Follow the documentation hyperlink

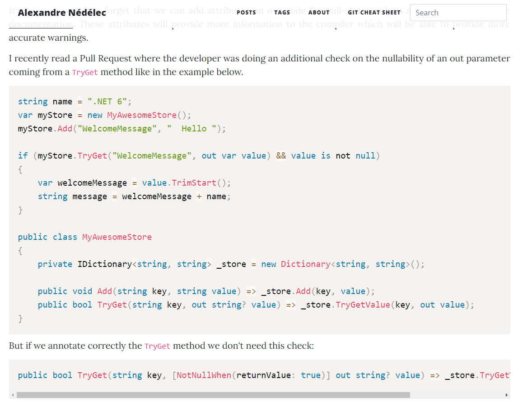(x=41, y=24)
